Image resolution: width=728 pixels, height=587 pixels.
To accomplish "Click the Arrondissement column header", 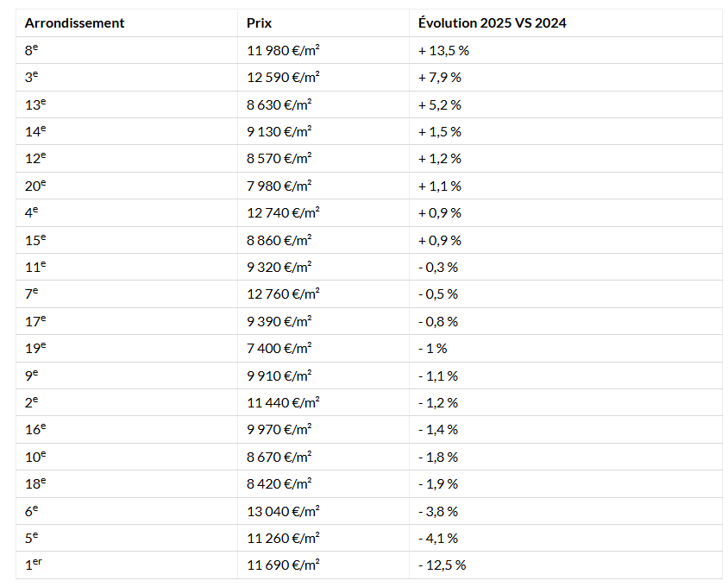I will [74, 23].
